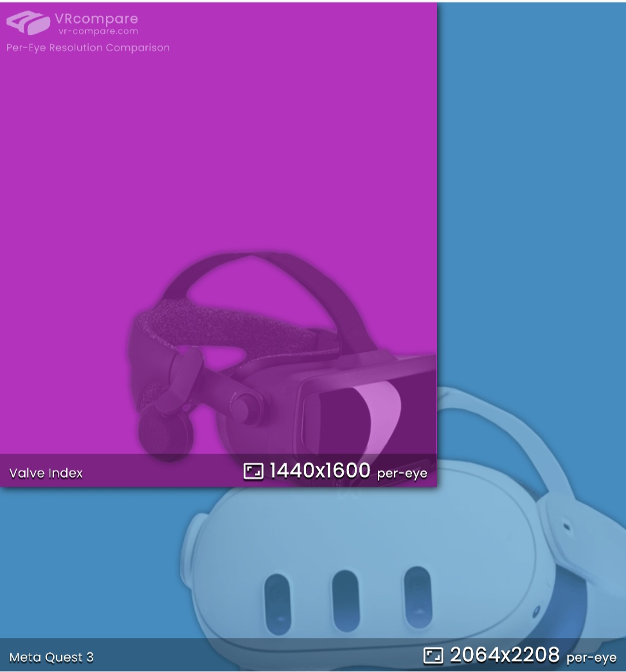Viewport: 626px width, 672px height.
Task: Click the VRcompare logo icon
Action: 28,22
